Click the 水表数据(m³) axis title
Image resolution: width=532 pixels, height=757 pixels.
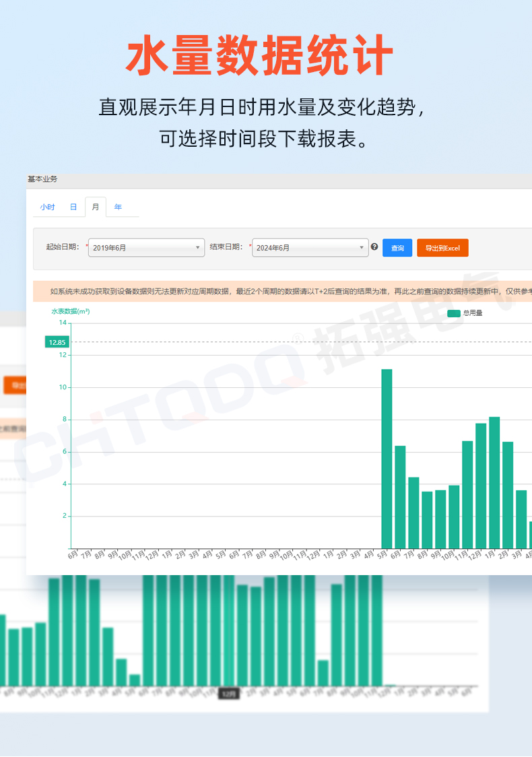click(x=71, y=311)
